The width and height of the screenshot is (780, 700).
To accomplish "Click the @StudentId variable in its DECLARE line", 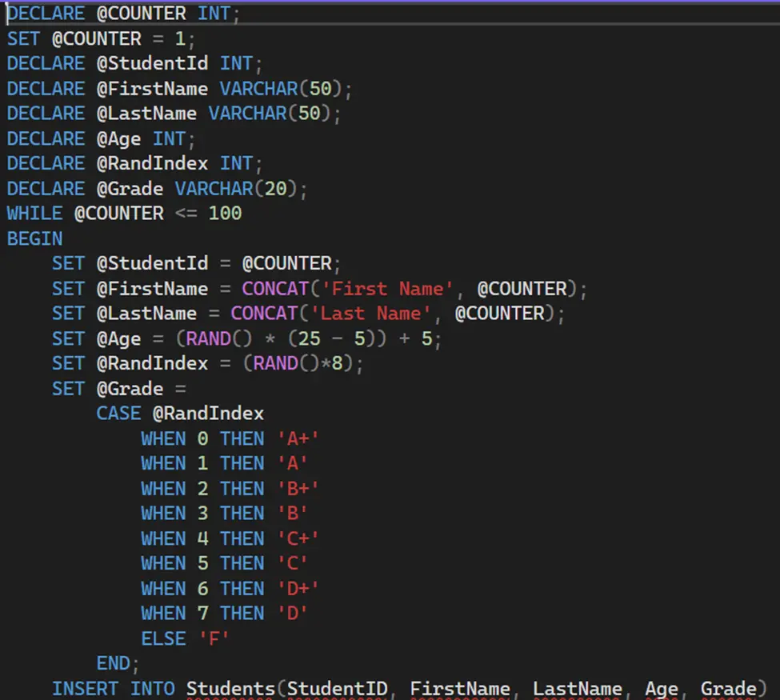I will pos(152,64).
